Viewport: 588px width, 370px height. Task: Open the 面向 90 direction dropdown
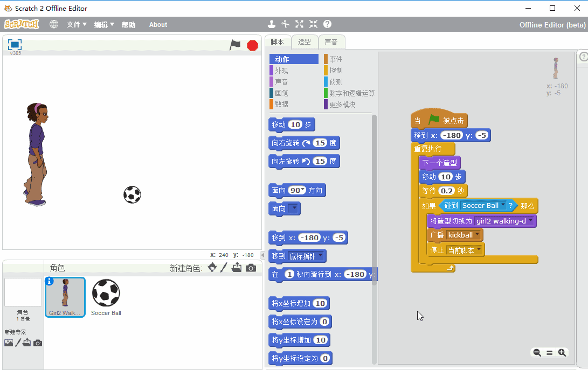click(x=303, y=190)
